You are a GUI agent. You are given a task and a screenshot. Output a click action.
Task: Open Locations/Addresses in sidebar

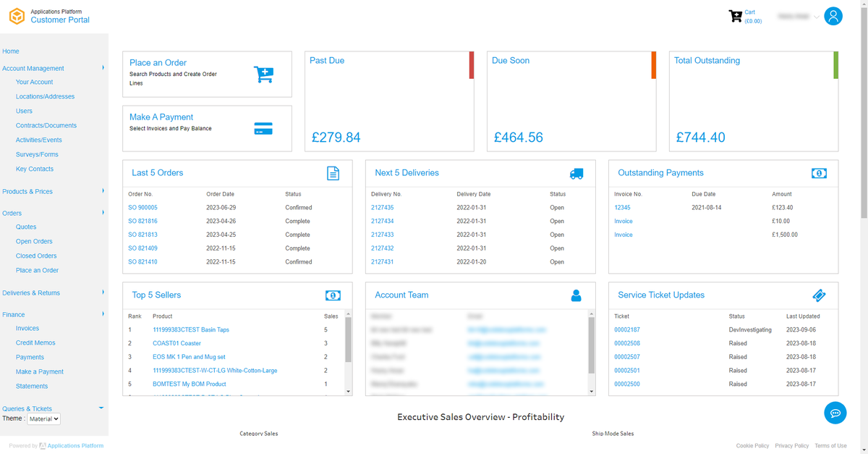45,96
